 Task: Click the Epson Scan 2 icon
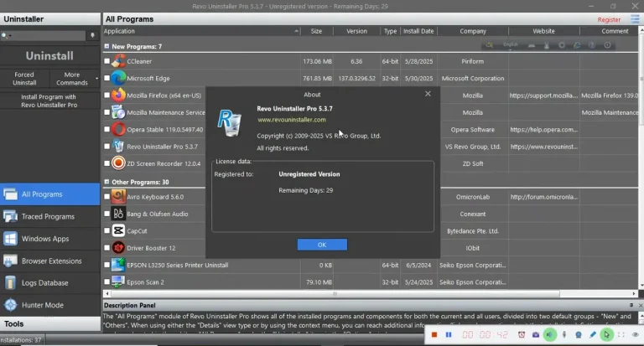click(118, 282)
